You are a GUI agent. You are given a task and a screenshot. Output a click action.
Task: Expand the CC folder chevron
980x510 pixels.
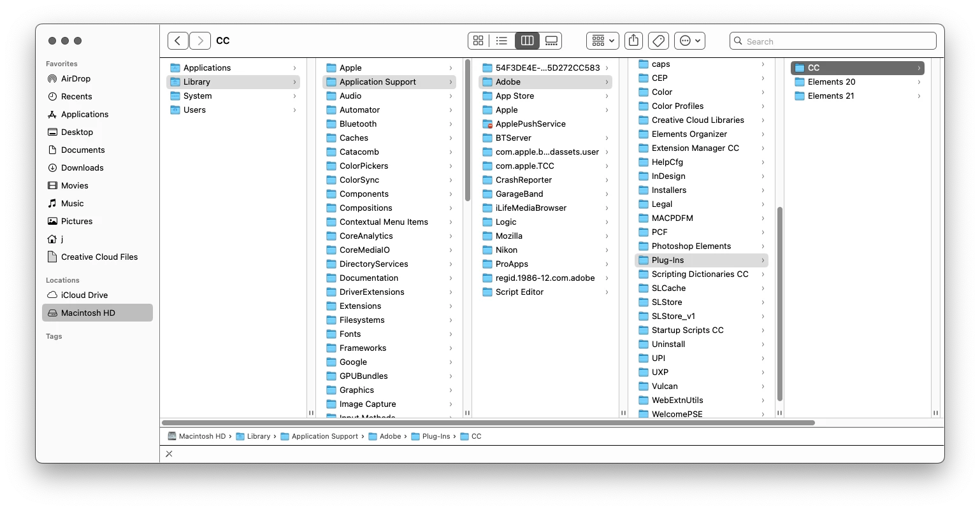coord(919,68)
